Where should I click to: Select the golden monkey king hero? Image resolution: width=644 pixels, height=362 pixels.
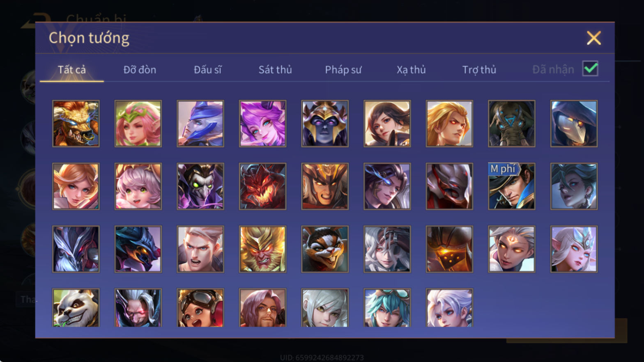[262, 249]
